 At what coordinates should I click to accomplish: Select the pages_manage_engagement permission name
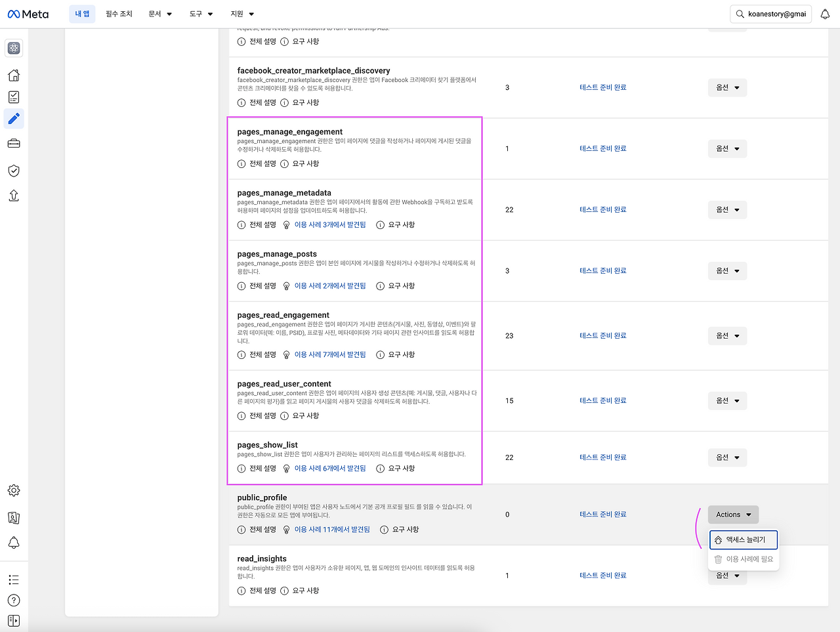(x=290, y=132)
